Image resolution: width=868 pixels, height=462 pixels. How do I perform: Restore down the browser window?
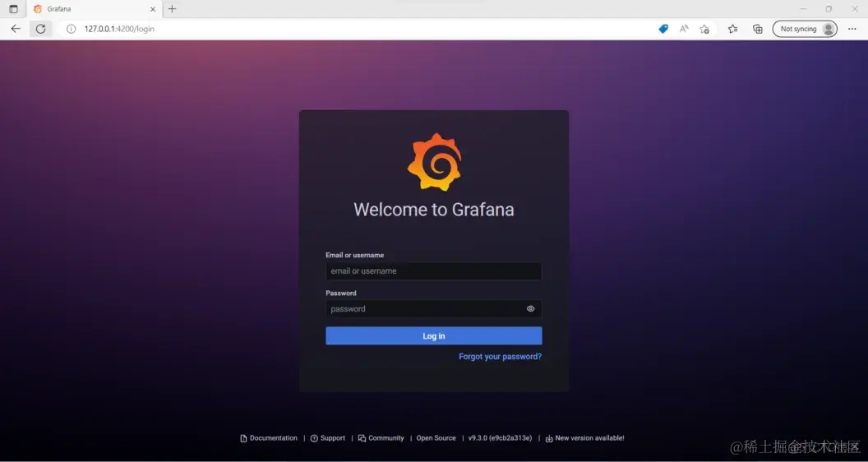(829, 9)
